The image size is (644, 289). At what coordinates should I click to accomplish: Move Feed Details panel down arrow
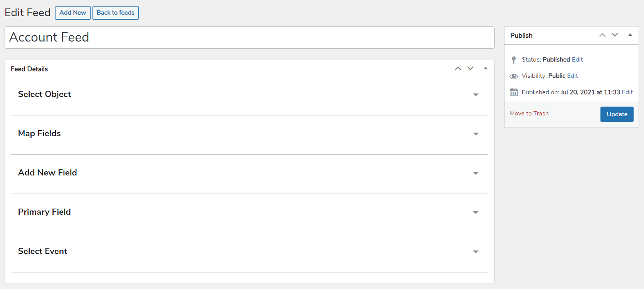471,68
